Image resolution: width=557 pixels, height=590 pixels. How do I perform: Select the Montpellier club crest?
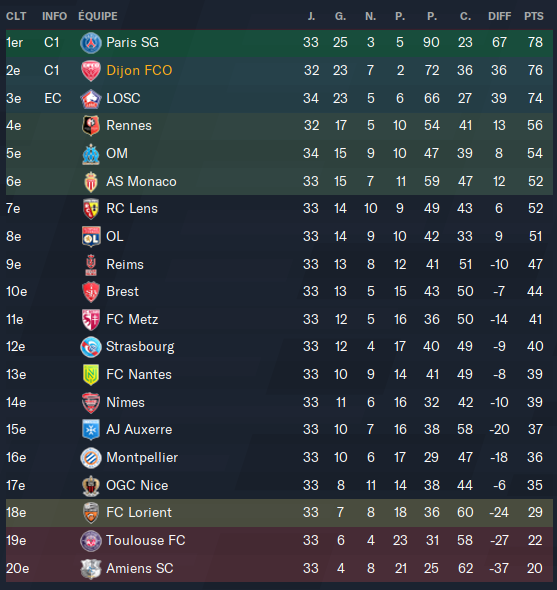(91, 458)
